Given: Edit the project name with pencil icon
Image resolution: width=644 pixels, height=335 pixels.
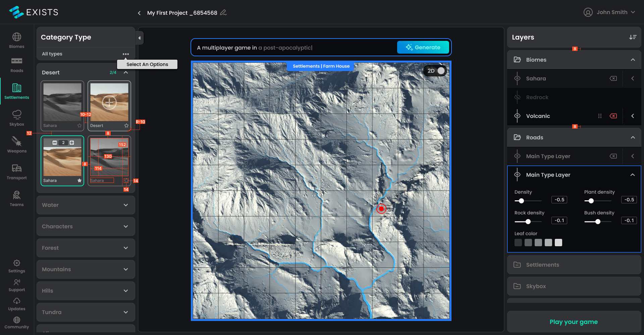Looking at the screenshot, I should (x=223, y=12).
